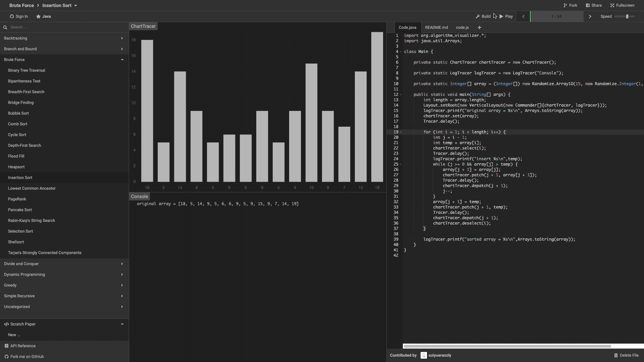Open Binary Tree Traversal algorithm
This screenshot has width=644, height=362.
pos(64,70)
